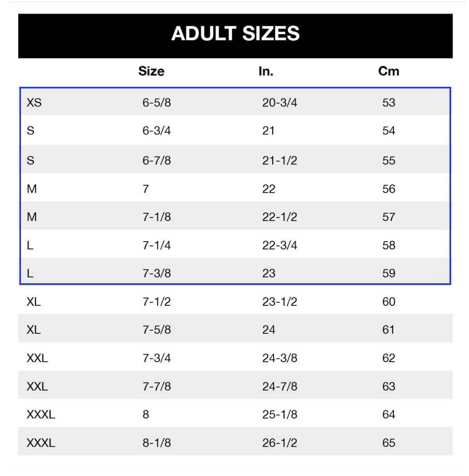Screen dimensions: 469x476
Task: Click the XS row label
Action: pyautogui.click(x=34, y=103)
